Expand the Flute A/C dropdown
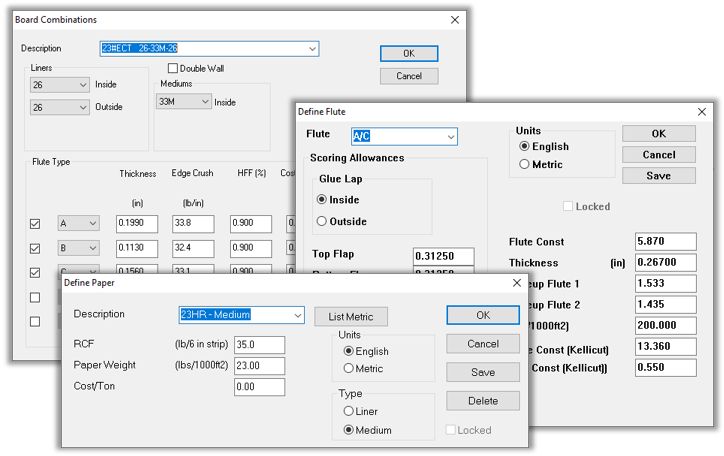 tap(450, 136)
